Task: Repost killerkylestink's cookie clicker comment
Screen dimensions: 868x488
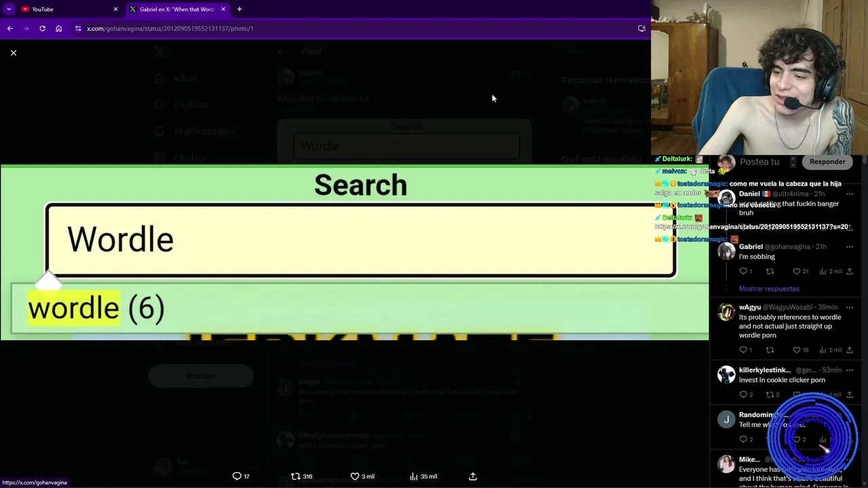Action: tap(772, 394)
